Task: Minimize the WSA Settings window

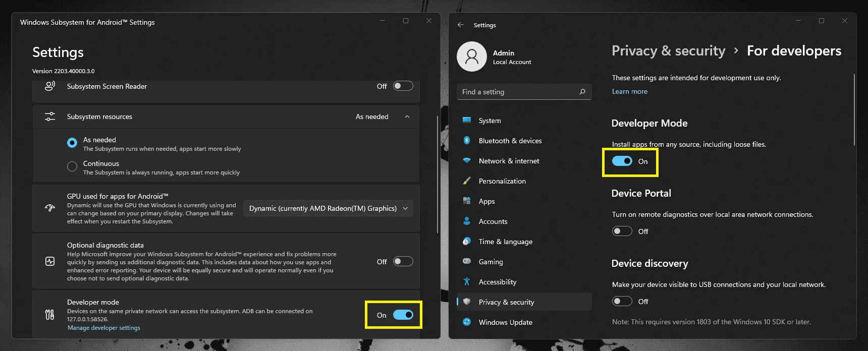Action: pos(383,21)
